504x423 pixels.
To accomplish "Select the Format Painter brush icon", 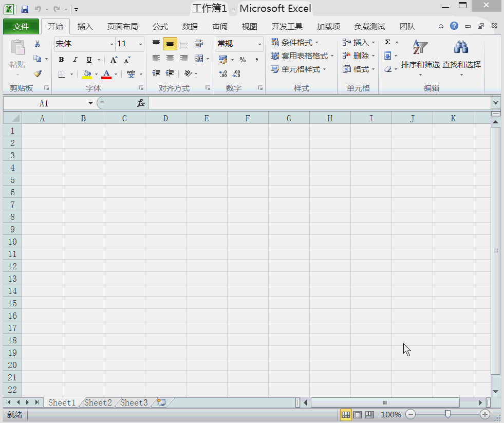I will point(38,73).
